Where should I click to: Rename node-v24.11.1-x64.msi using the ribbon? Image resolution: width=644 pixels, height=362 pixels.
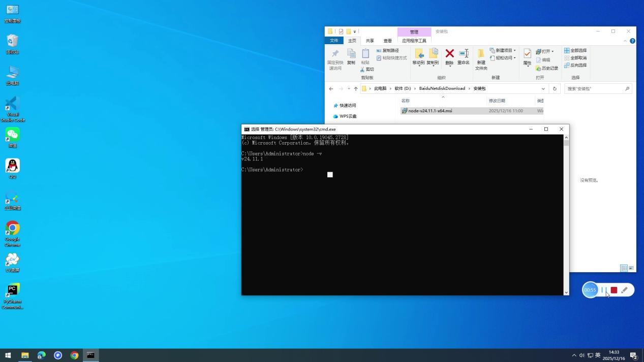[x=463, y=56]
